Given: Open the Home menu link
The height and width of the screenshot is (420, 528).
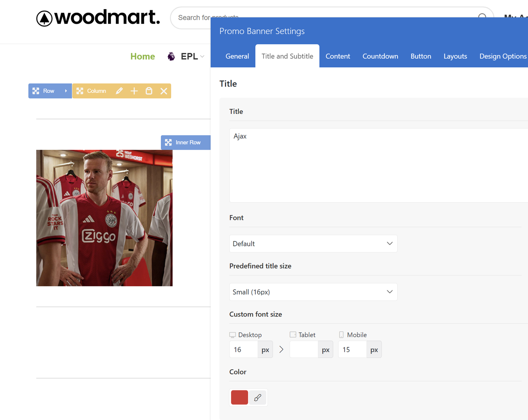Looking at the screenshot, I should coord(143,57).
